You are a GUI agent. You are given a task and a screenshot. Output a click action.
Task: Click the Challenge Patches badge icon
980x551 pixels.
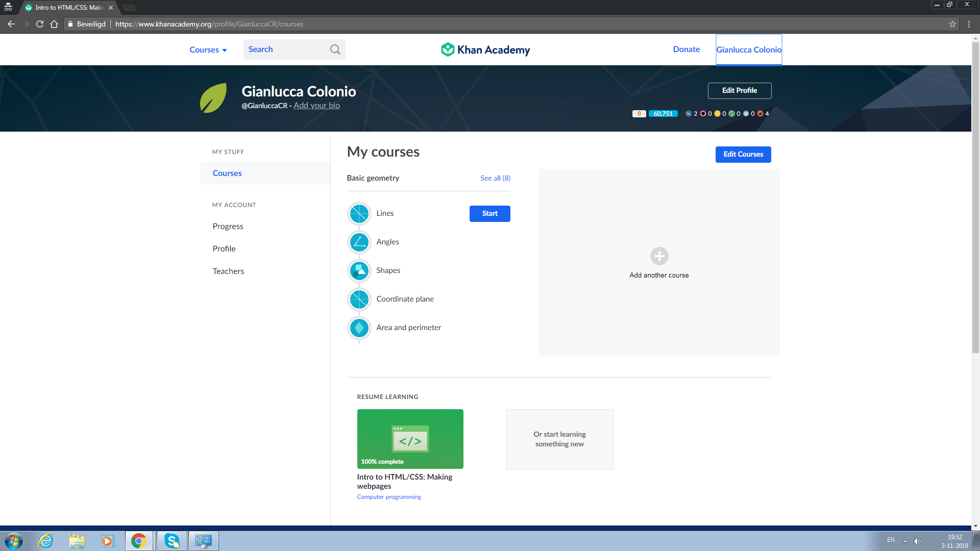(x=688, y=114)
